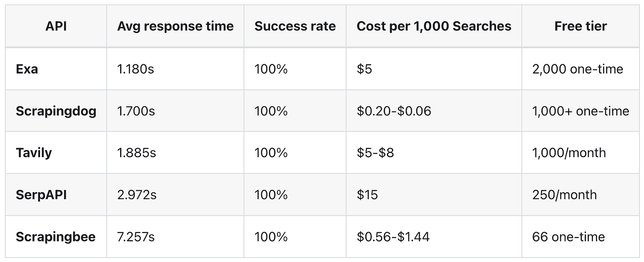Select the Scrapingdog API name cell
The image size is (644, 262).
coord(56,111)
